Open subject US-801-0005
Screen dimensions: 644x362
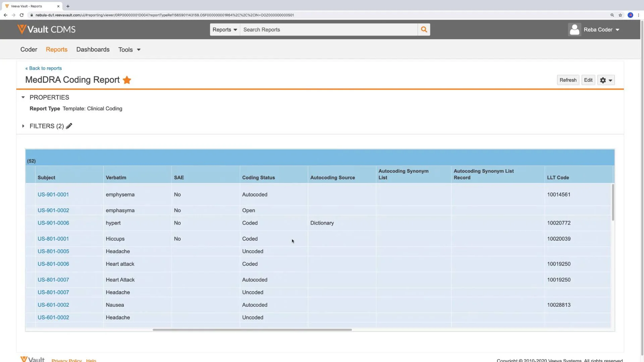[53, 251]
